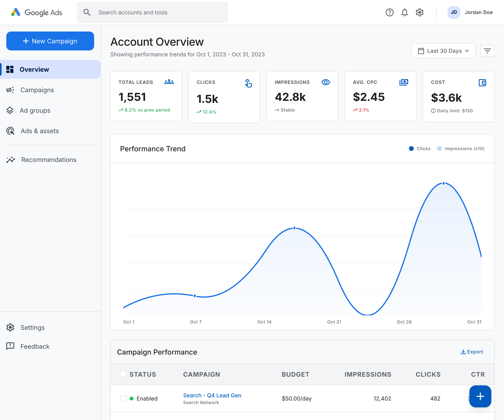Open the Jordan Doe account menu

(x=470, y=12)
